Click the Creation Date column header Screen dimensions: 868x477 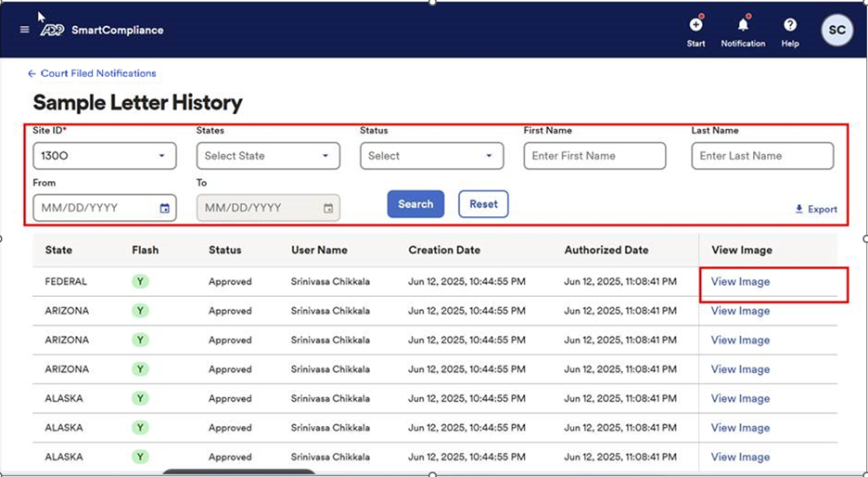coord(444,250)
